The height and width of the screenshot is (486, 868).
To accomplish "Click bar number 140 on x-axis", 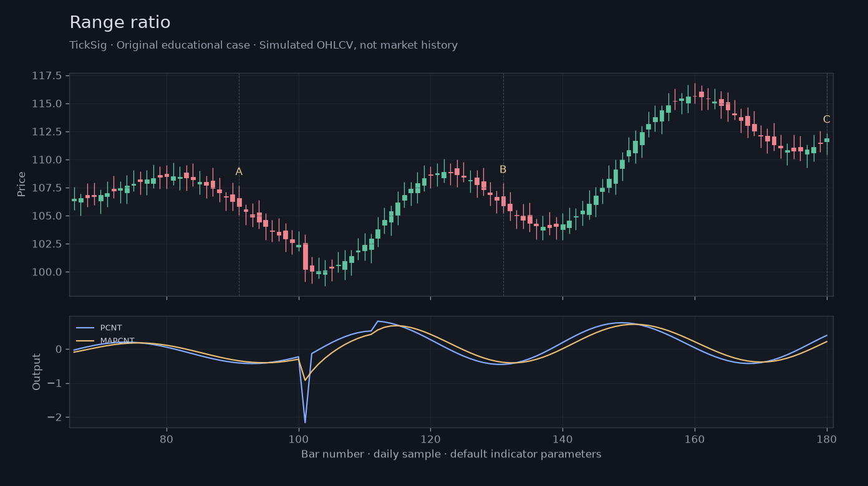I will [x=562, y=439].
